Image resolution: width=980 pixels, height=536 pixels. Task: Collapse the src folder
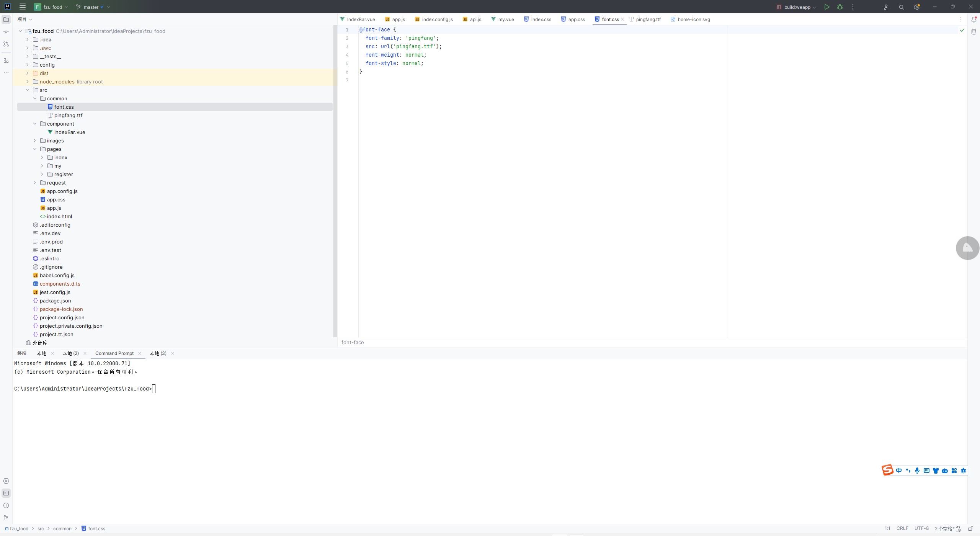[28, 90]
